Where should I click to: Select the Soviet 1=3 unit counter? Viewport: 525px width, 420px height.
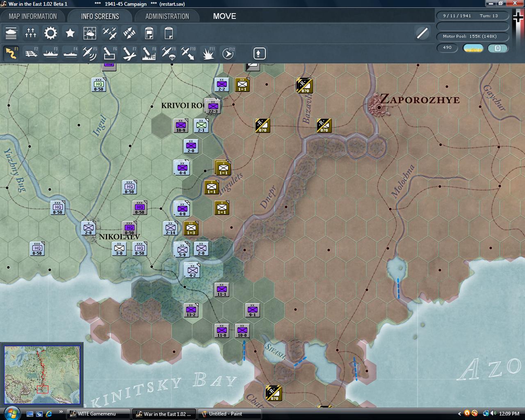[191, 228]
